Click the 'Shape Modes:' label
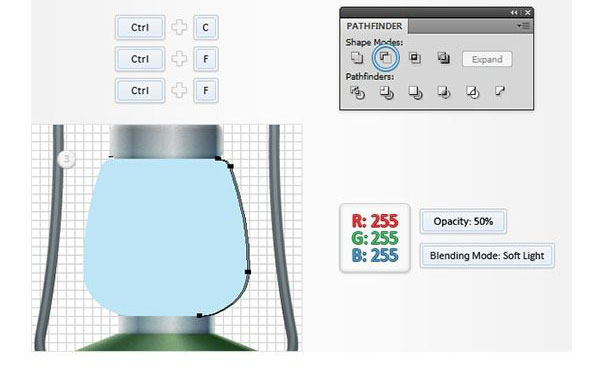This screenshot has width=600, height=372. pyautogui.click(x=374, y=42)
